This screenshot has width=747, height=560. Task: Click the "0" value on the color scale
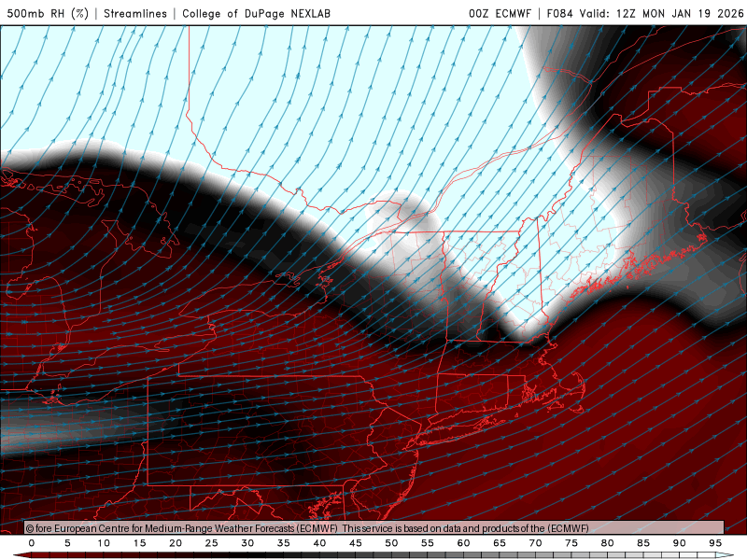32,543
